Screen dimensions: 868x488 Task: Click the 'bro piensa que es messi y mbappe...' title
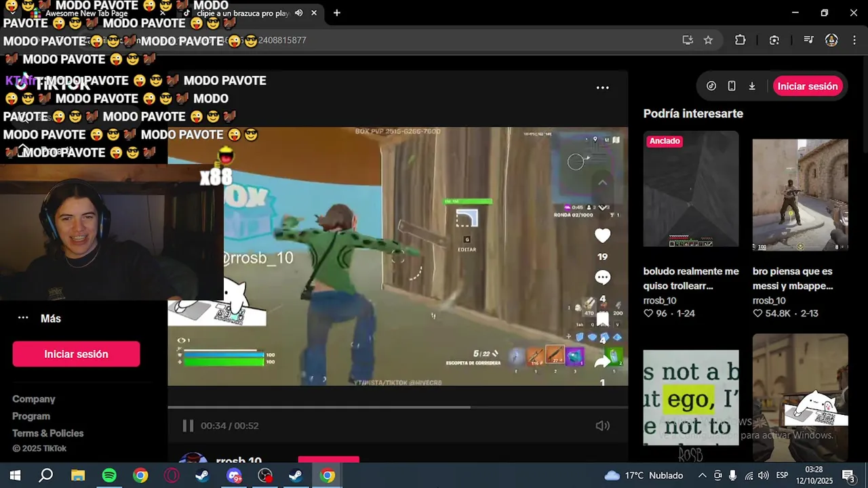click(x=793, y=279)
